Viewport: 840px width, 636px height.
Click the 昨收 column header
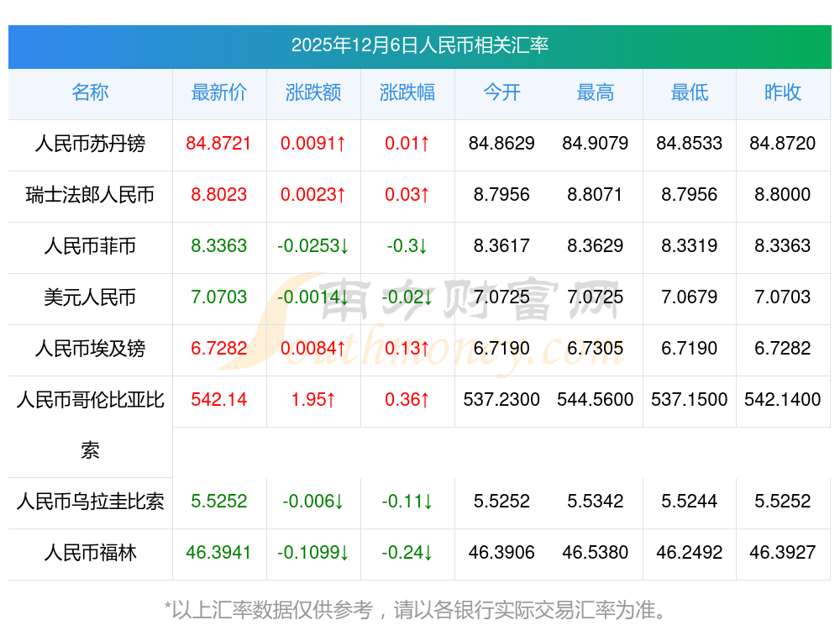[783, 92]
